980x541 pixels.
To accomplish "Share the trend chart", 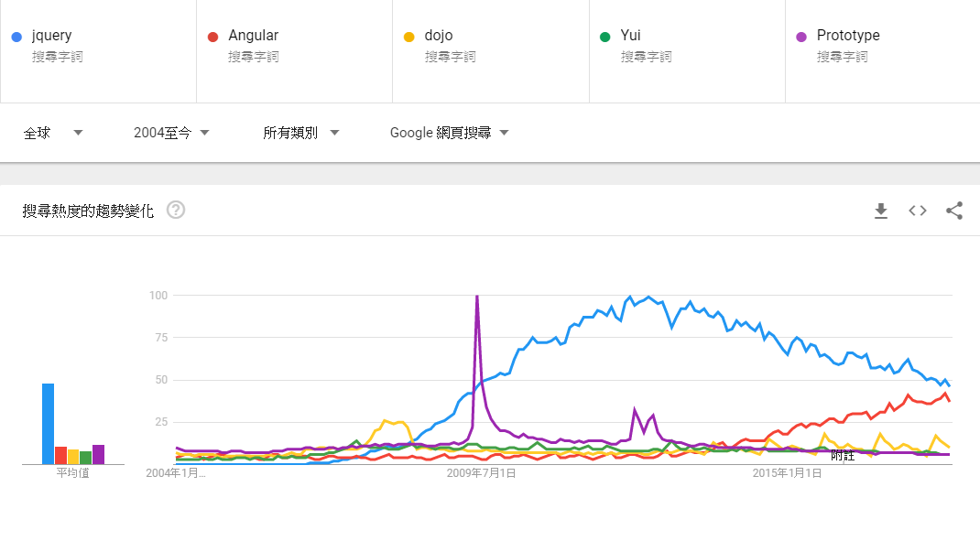I will coord(954,211).
